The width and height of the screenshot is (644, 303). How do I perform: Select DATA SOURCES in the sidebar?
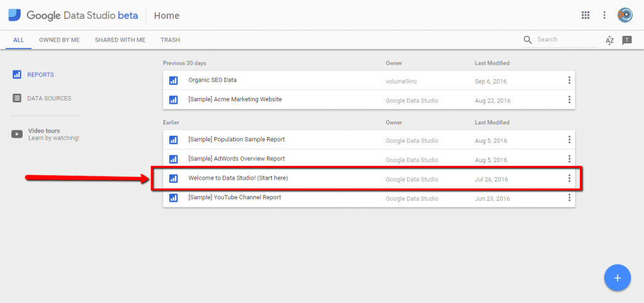tap(49, 99)
